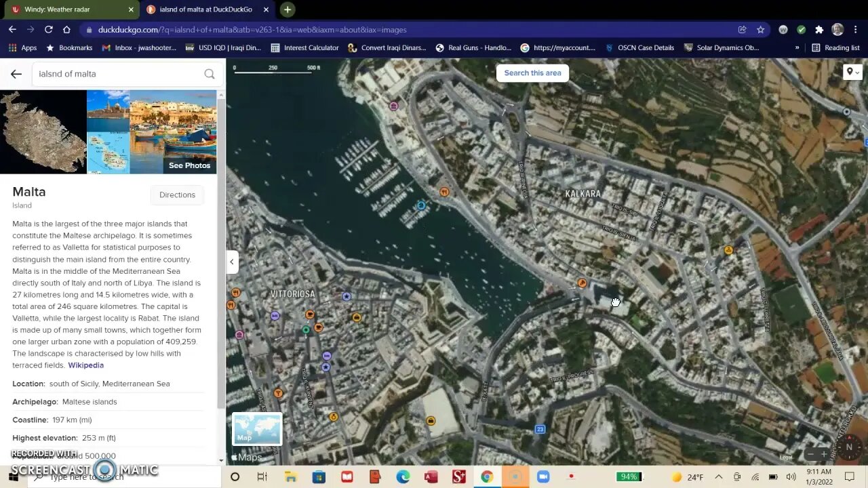Reload the page in Chrome

[x=48, y=30]
